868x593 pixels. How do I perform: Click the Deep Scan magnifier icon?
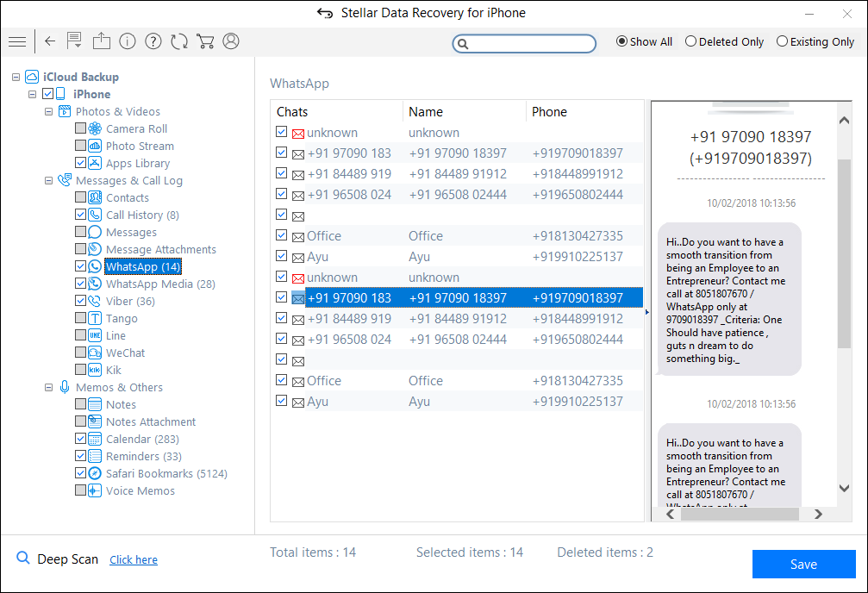(23, 558)
